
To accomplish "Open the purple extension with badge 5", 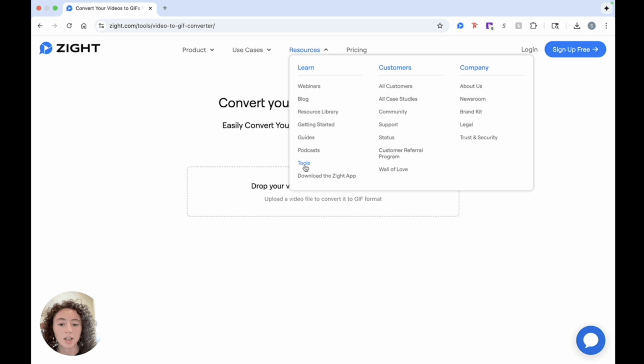I will tap(489, 26).
